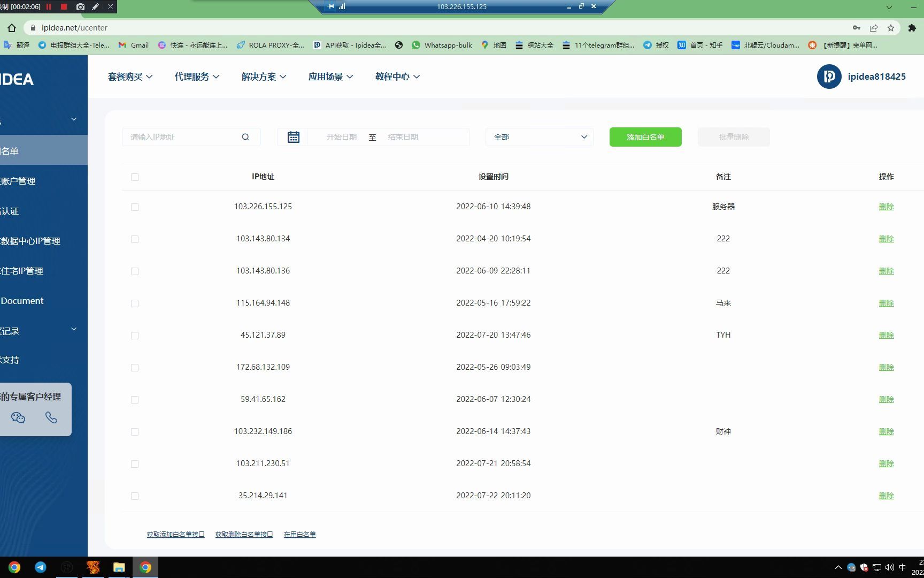924x578 pixels.
Task: Click the recorder pen annotation icon
Action: pos(95,6)
